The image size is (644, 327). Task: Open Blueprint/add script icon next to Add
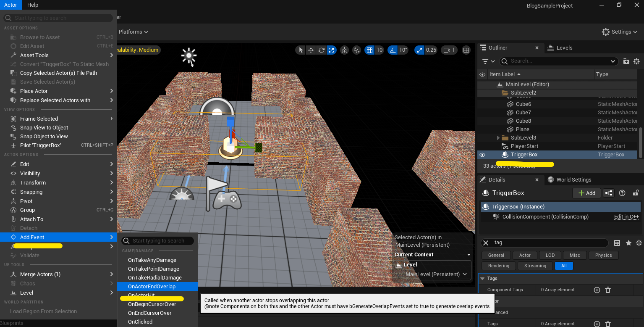[608, 193]
